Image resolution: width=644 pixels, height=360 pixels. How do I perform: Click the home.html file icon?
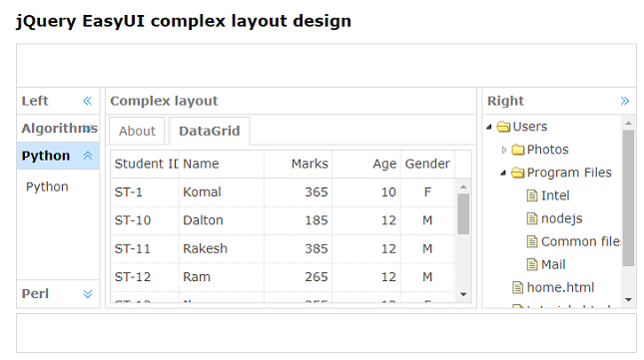pos(517,287)
